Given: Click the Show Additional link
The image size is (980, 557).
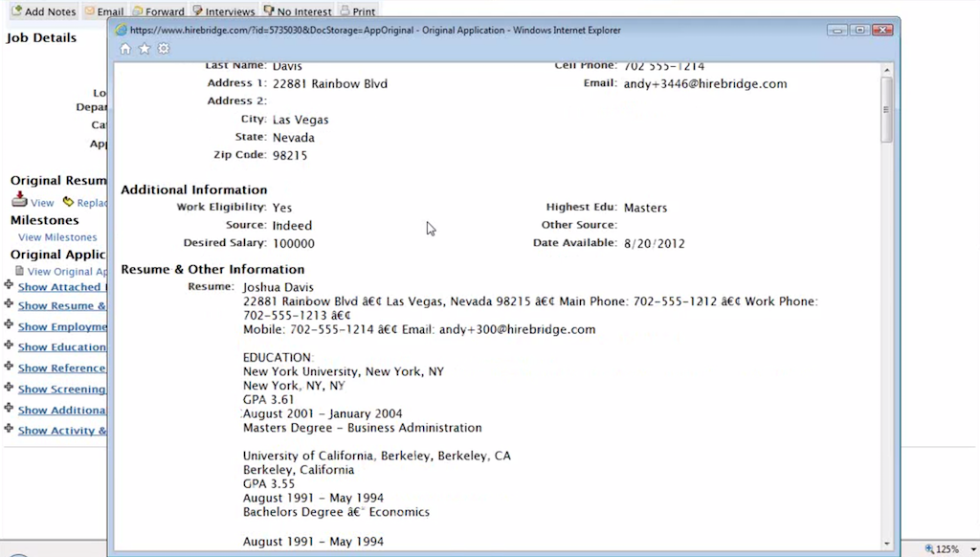Looking at the screenshot, I should point(62,410).
